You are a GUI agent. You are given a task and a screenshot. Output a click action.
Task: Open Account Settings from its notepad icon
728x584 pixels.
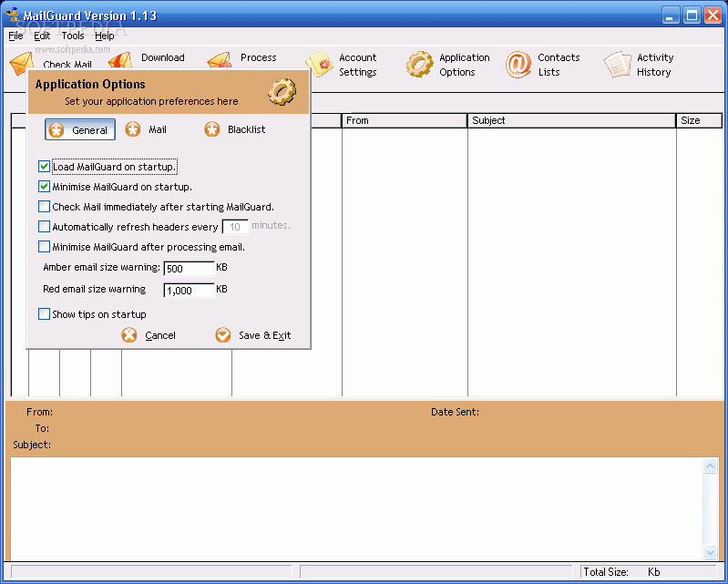(320, 64)
